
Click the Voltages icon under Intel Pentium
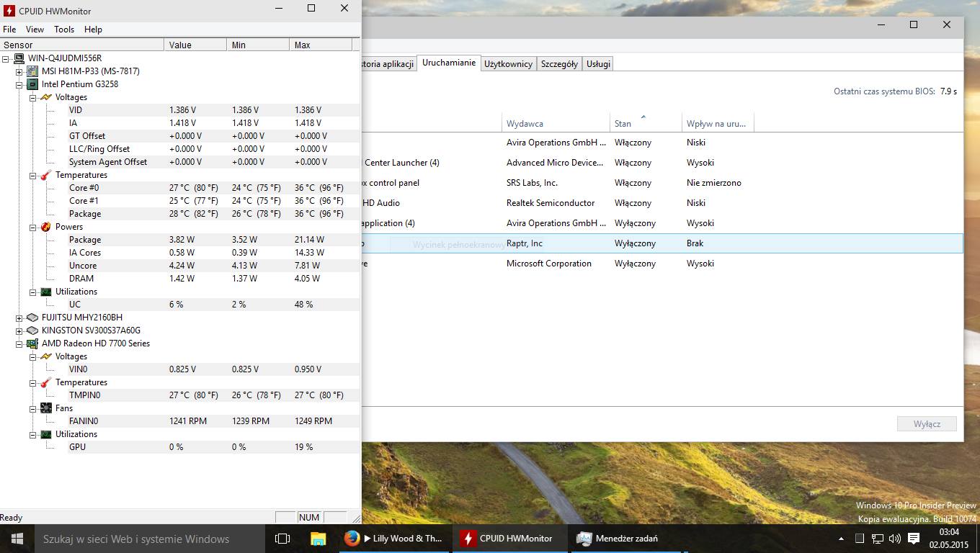46,97
